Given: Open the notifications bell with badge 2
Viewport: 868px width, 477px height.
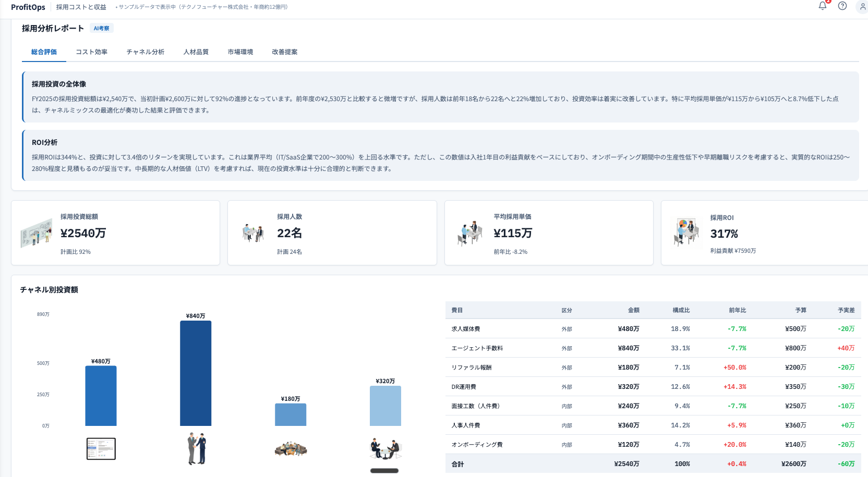Looking at the screenshot, I should [822, 7].
